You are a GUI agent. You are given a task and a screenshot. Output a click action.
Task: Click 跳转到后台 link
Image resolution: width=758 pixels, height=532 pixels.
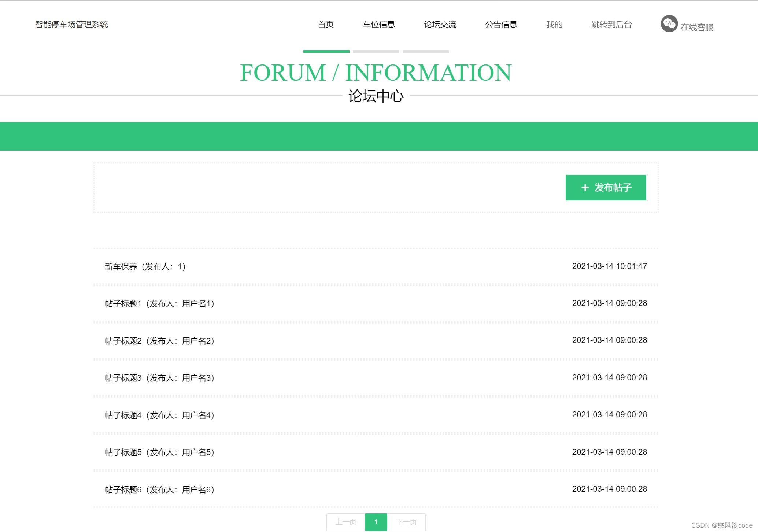click(x=611, y=25)
